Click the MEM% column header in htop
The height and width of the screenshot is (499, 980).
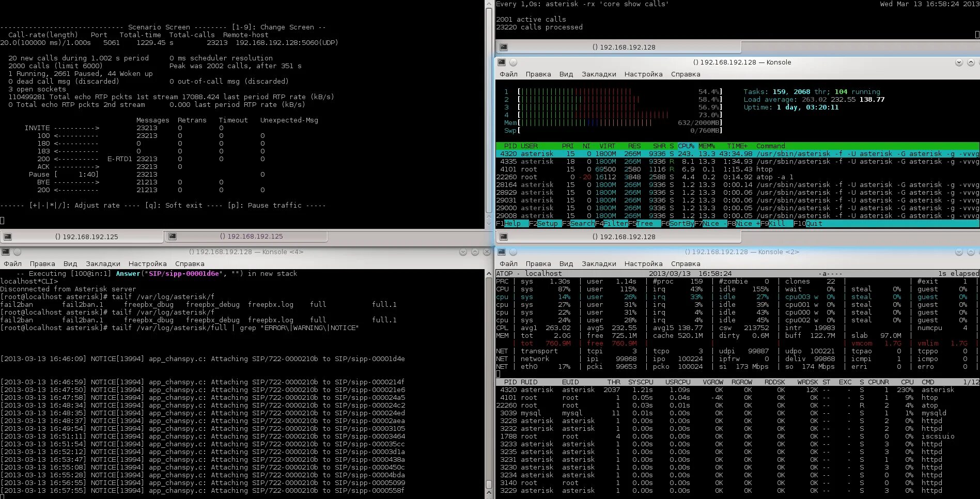707,146
